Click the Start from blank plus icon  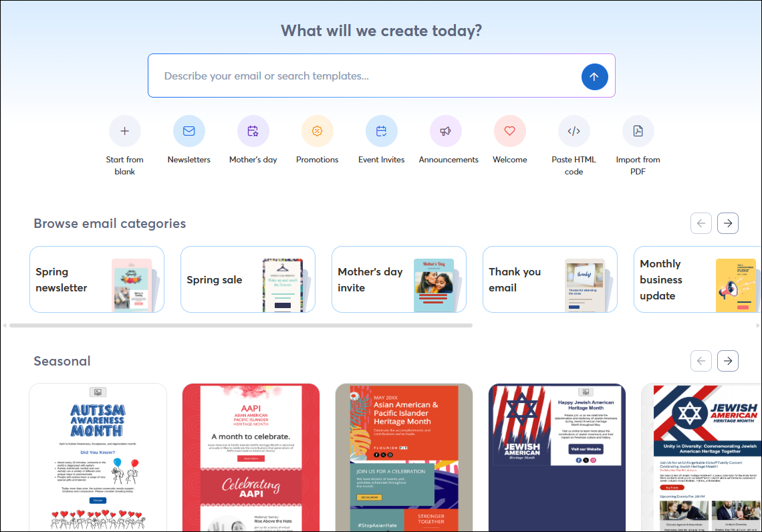pos(125,131)
